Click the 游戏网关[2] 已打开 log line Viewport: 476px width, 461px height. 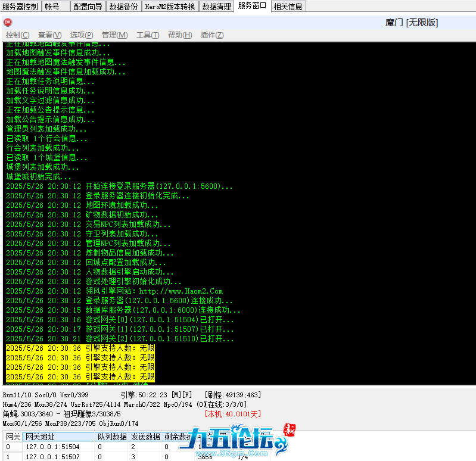(120, 339)
